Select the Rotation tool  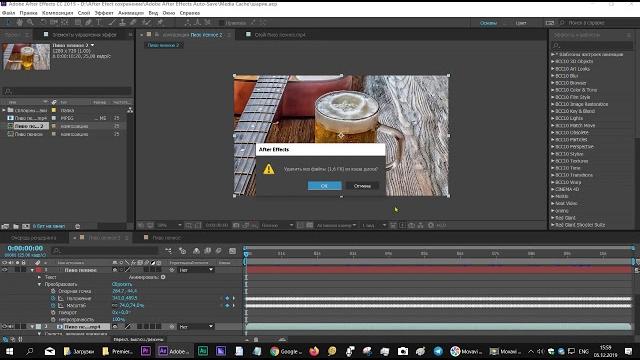tap(43, 23)
